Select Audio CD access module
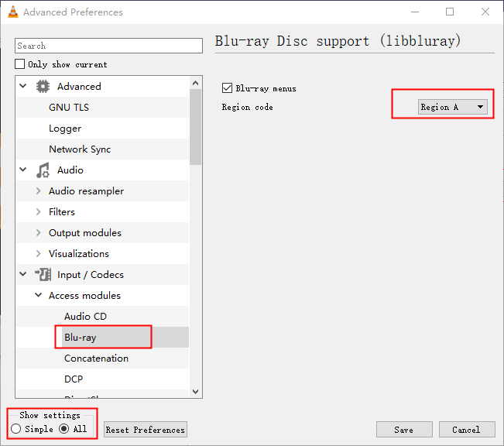Image resolution: width=504 pixels, height=446 pixels. point(85,317)
